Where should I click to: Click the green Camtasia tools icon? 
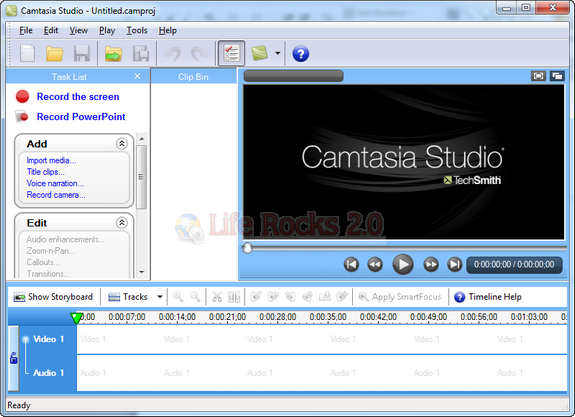tap(260, 54)
